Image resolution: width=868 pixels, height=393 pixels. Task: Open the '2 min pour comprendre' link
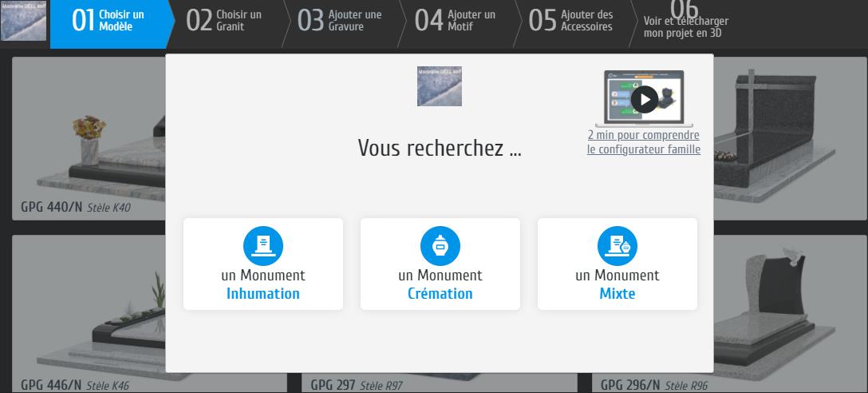click(x=644, y=142)
